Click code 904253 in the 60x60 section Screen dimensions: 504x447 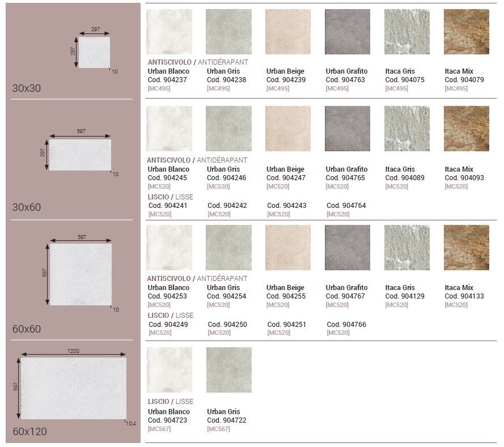click(x=167, y=296)
